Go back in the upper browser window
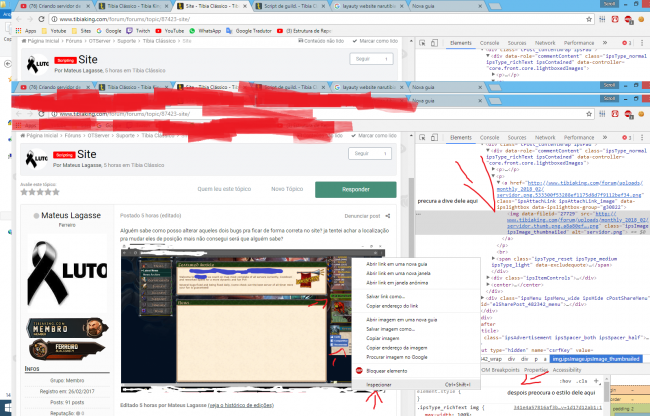The height and width of the screenshot is (416, 650). tap(19, 19)
